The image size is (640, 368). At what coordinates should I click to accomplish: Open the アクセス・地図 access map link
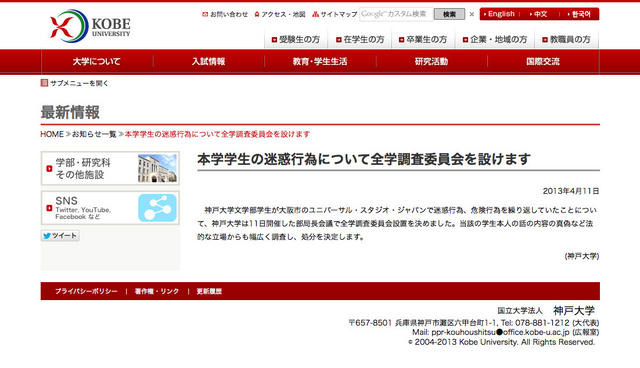coord(280,14)
